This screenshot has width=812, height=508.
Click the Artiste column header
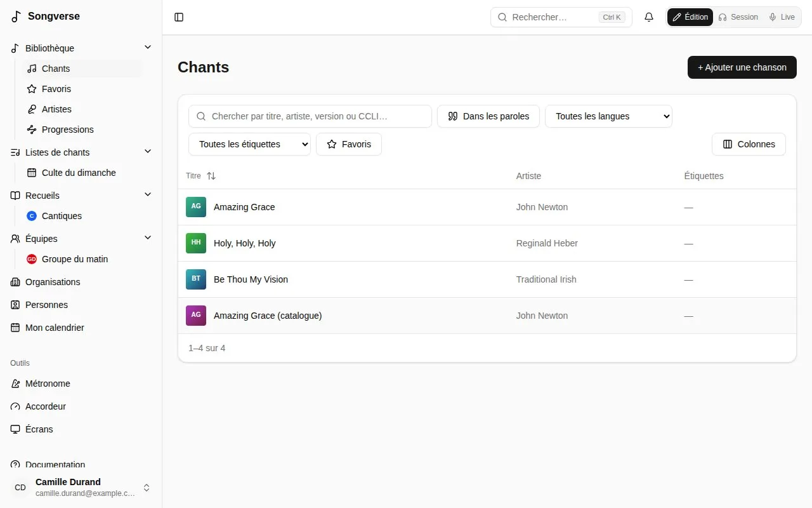[528, 176]
